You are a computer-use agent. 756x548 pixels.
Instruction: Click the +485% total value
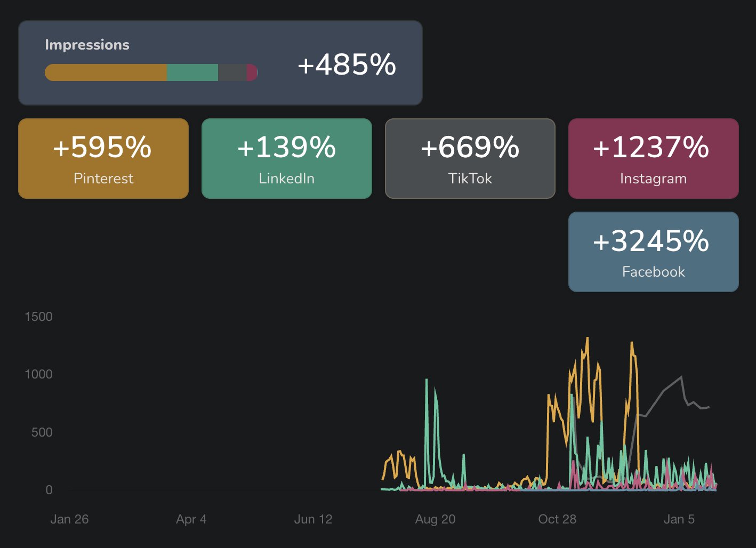coord(347,65)
